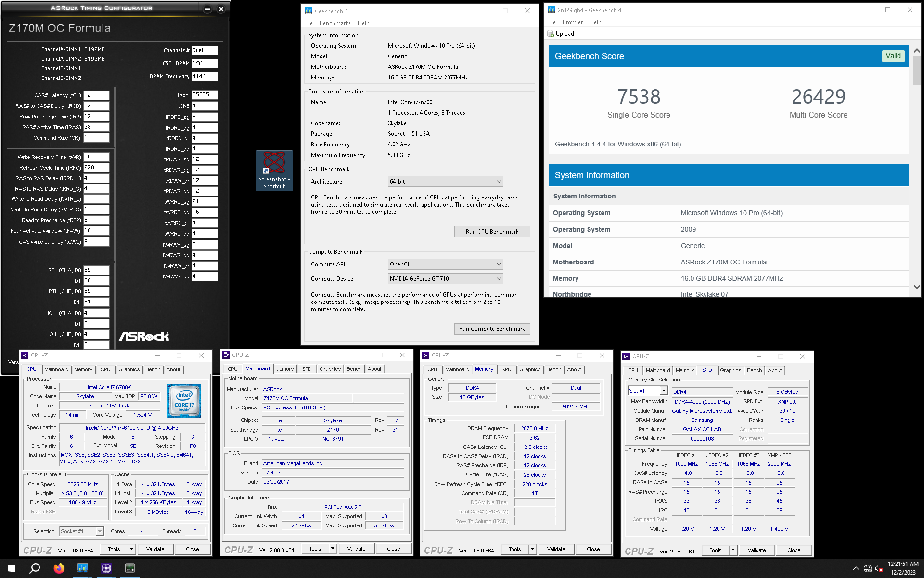Click Run CPU Benchmark button
The image size is (924, 578).
tap(492, 232)
